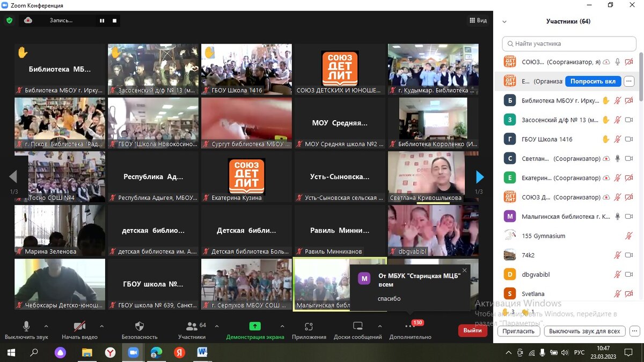
Task: Click video tile of Марина Зеленова
Action: pyautogui.click(x=60, y=230)
